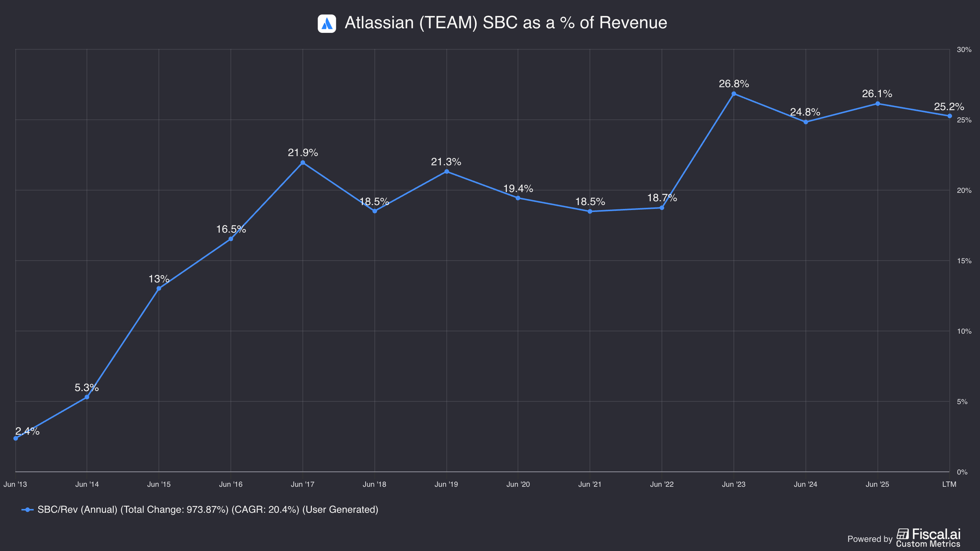Viewport: 980px width, 551px height.
Task: Click the Jun '25 x-axis label
Action: (877, 484)
